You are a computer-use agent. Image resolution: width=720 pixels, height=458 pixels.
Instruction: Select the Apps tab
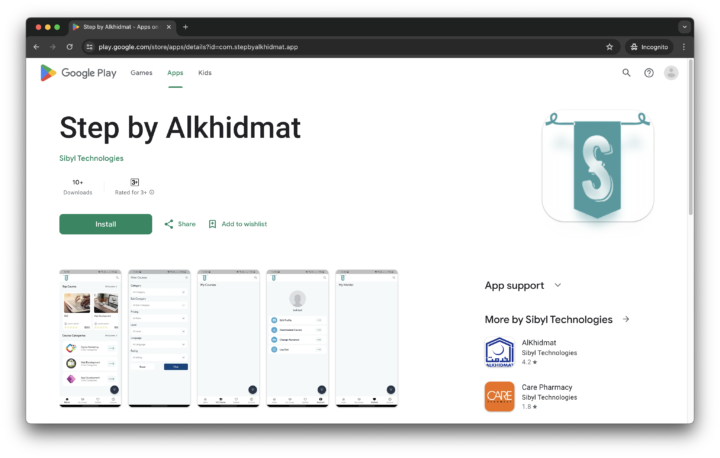(x=175, y=73)
